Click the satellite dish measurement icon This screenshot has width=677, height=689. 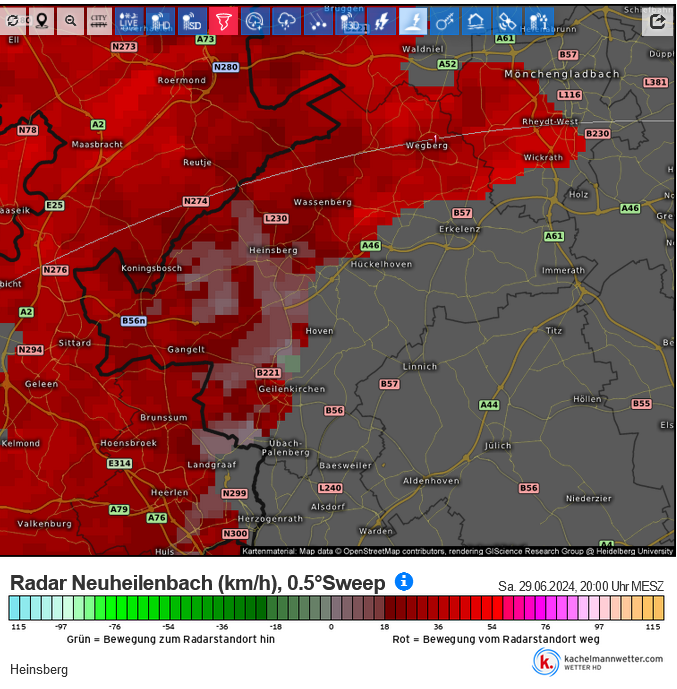coord(444,21)
